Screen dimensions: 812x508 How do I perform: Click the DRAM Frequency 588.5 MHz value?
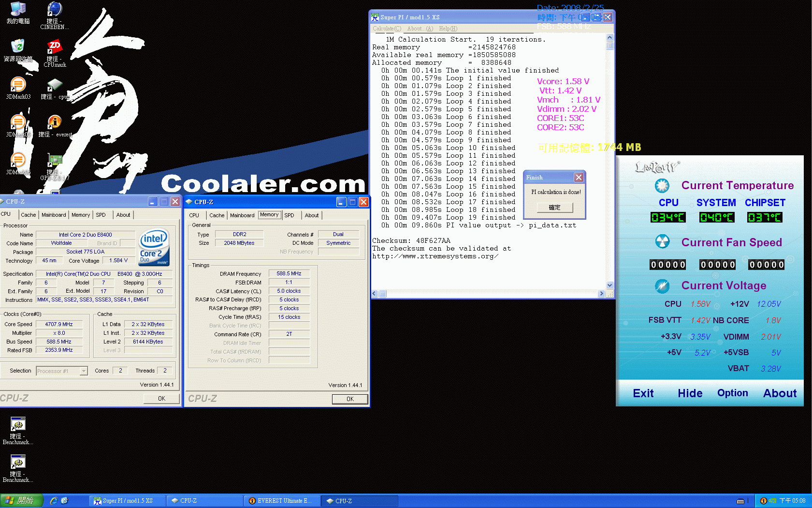[x=289, y=273]
